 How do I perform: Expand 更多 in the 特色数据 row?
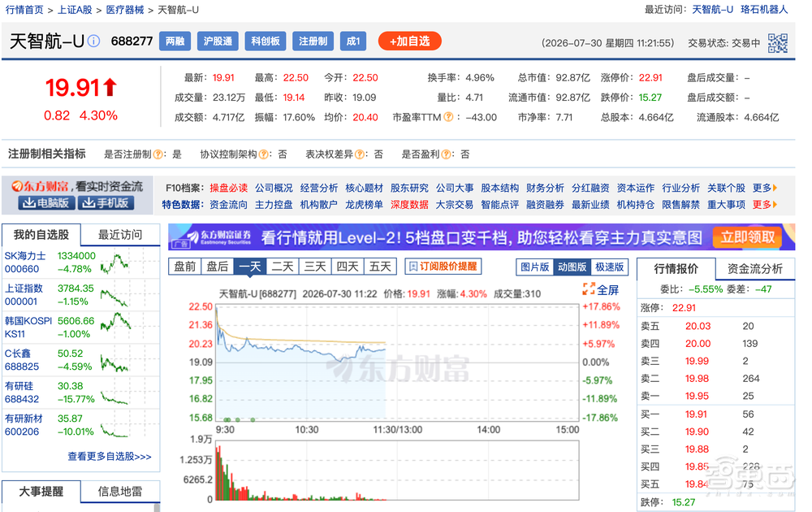click(765, 205)
